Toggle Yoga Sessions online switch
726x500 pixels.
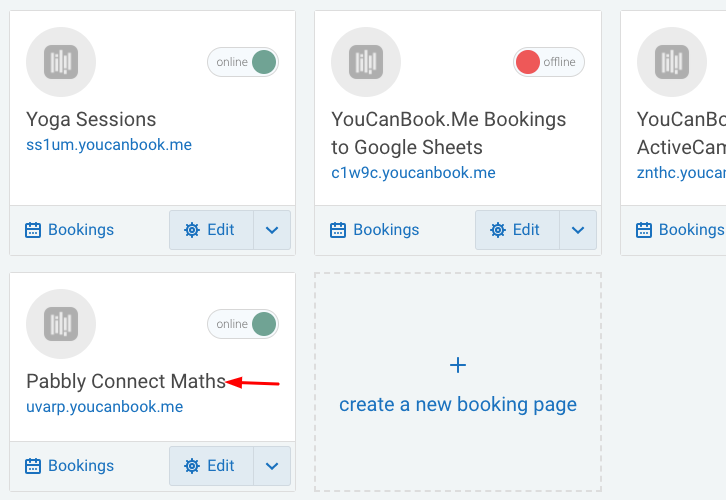pos(243,62)
